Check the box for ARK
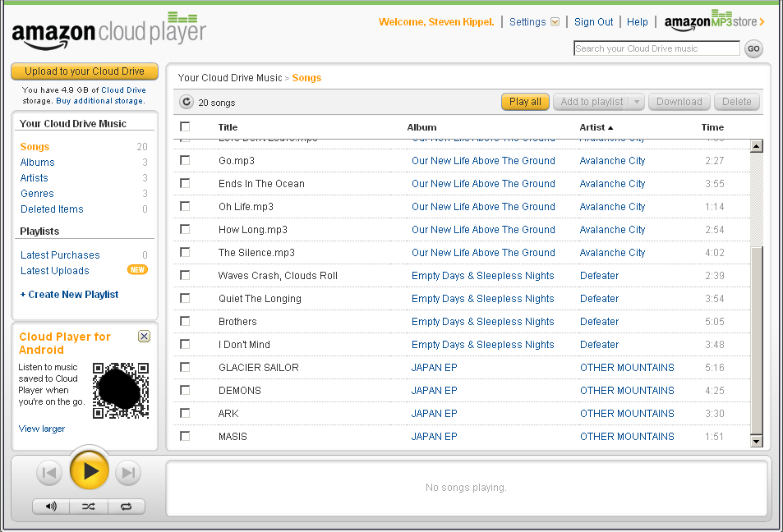 [185, 413]
